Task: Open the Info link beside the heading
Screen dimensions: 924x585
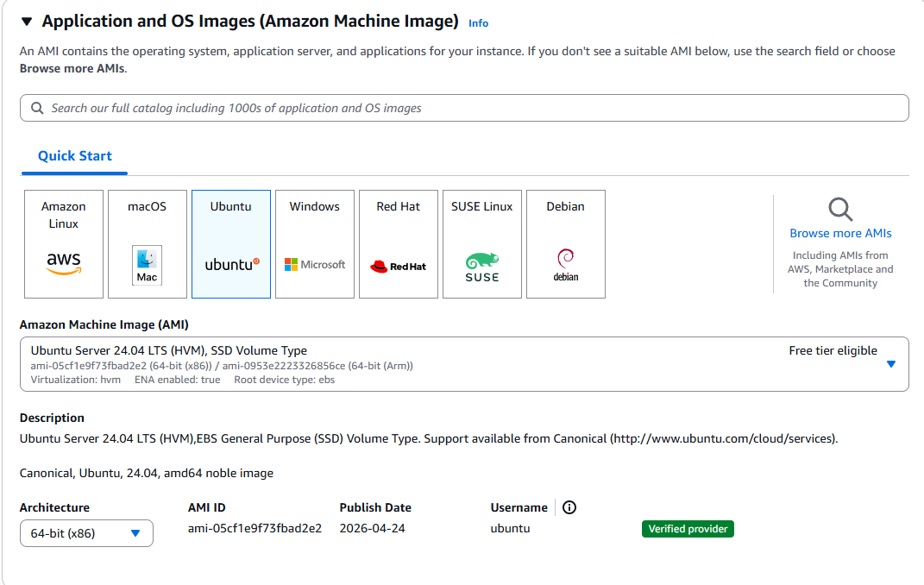Action: pos(479,23)
